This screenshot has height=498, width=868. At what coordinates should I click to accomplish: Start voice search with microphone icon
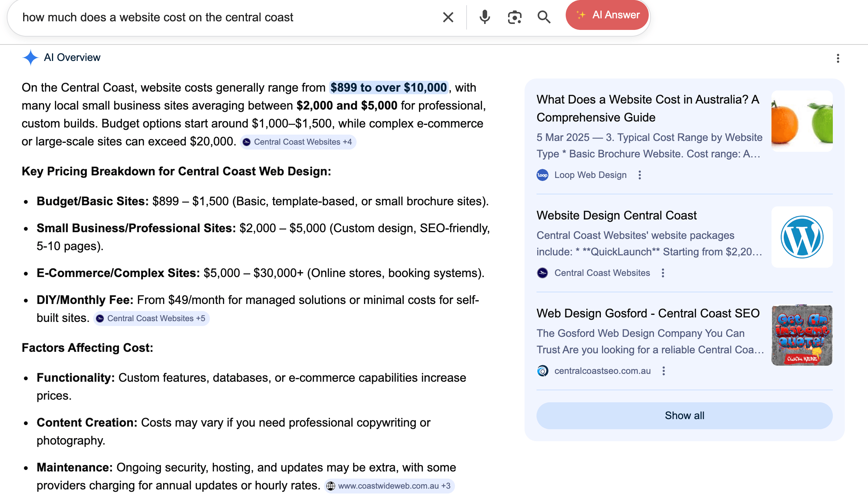click(x=485, y=17)
